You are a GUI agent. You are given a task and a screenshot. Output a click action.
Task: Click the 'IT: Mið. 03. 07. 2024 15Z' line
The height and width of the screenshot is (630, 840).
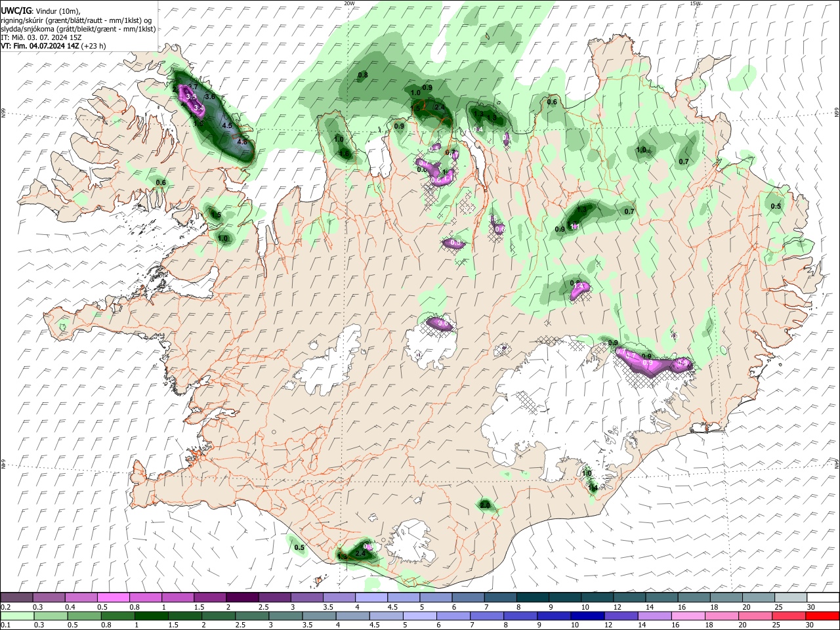pyautogui.click(x=41, y=37)
